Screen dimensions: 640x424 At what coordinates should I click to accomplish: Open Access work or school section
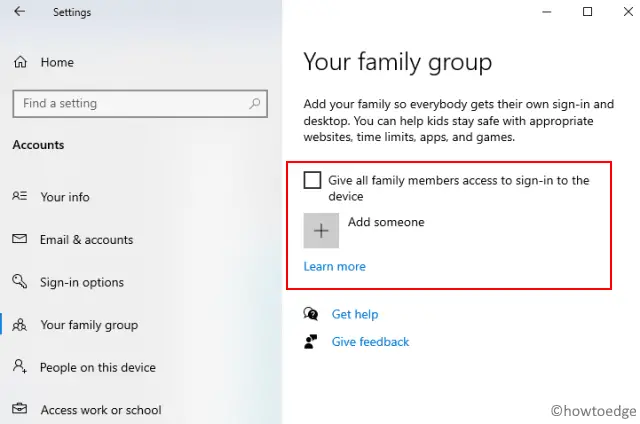click(101, 410)
